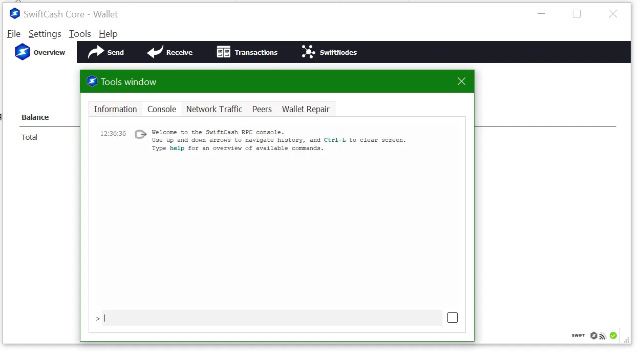Maximize the SwiftCash Core wallet window
Image resolution: width=644 pixels, height=359 pixels.
coord(577,14)
